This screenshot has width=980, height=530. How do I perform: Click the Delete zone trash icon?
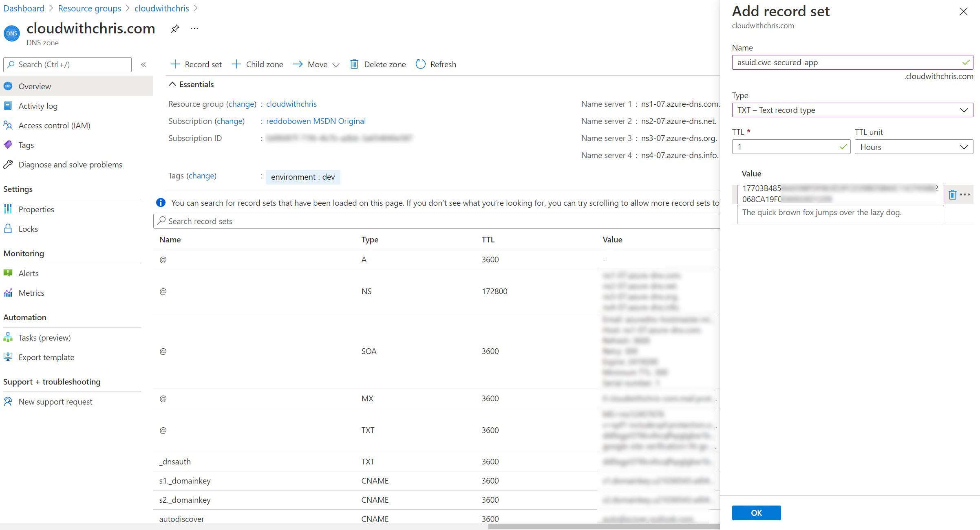click(354, 64)
